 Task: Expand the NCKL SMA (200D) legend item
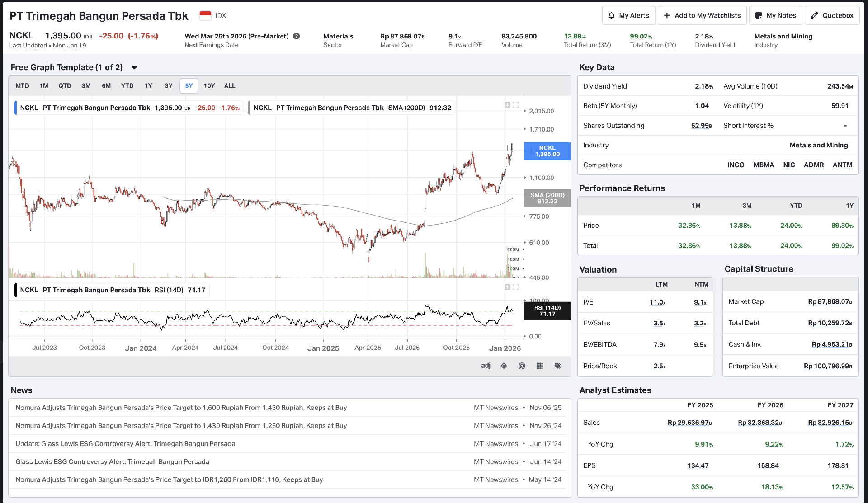(x=352, y=108)
